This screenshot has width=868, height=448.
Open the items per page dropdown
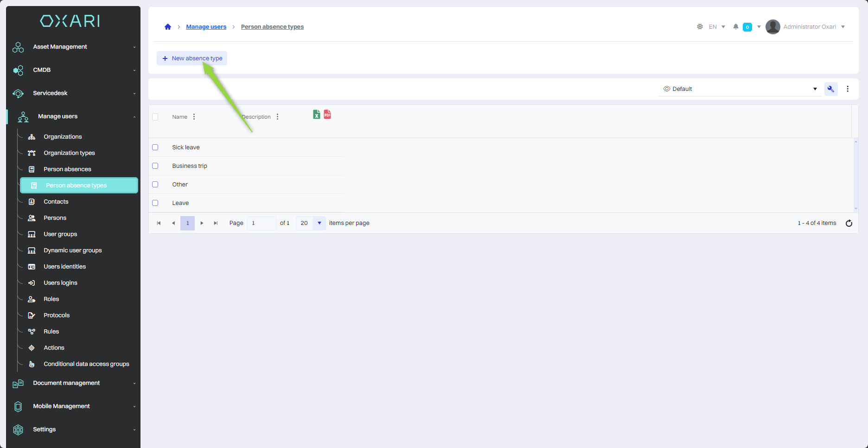pyautogui.click(x=319, y=223)
